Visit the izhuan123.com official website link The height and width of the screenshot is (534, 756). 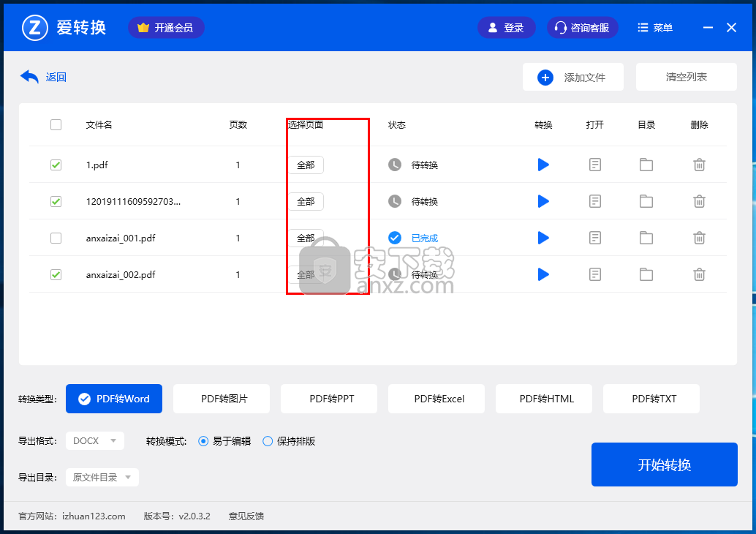94,516
